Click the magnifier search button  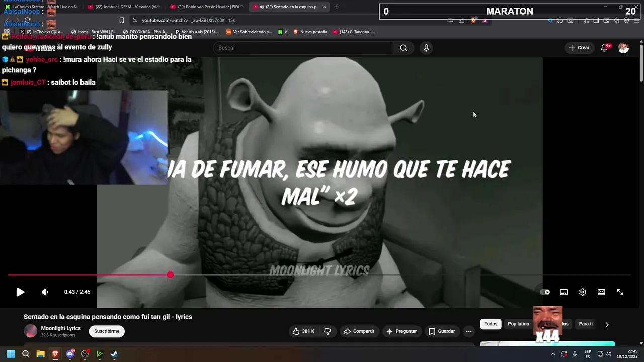pyautogui.click(x=404, y=48)
